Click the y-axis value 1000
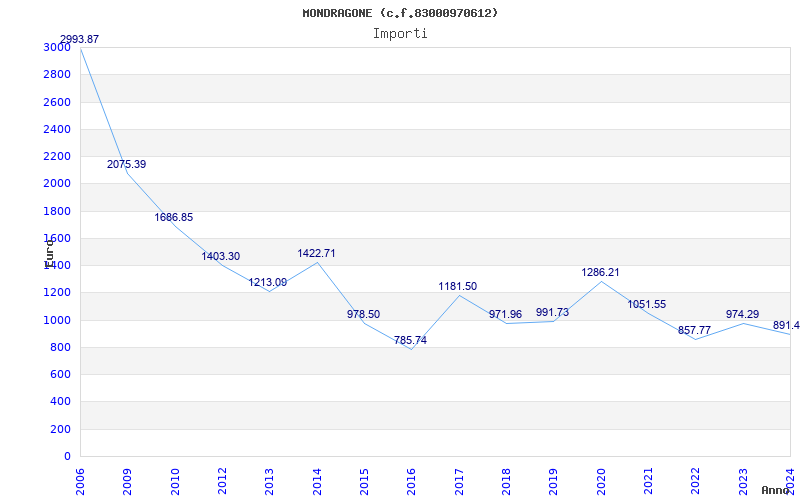800x500 pixels. [x=57, y=320]
